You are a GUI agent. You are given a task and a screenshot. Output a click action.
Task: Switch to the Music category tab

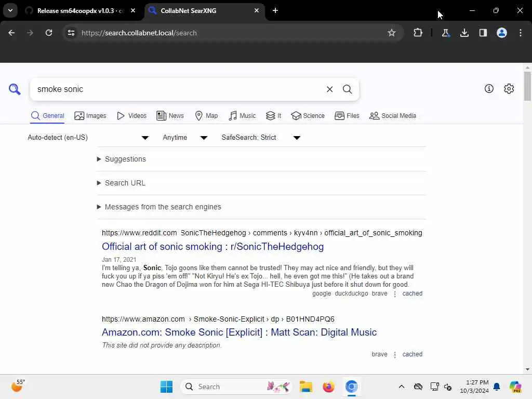[x=242, y=116]
